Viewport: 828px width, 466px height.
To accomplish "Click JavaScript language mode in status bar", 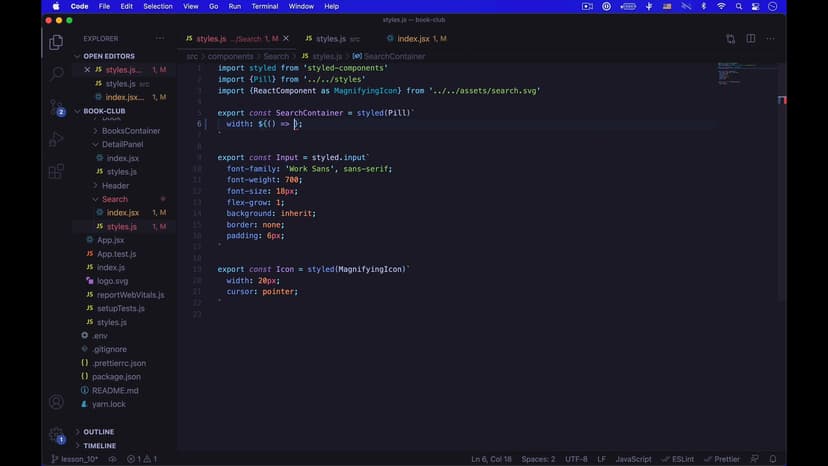I will [x=633, y=459].
